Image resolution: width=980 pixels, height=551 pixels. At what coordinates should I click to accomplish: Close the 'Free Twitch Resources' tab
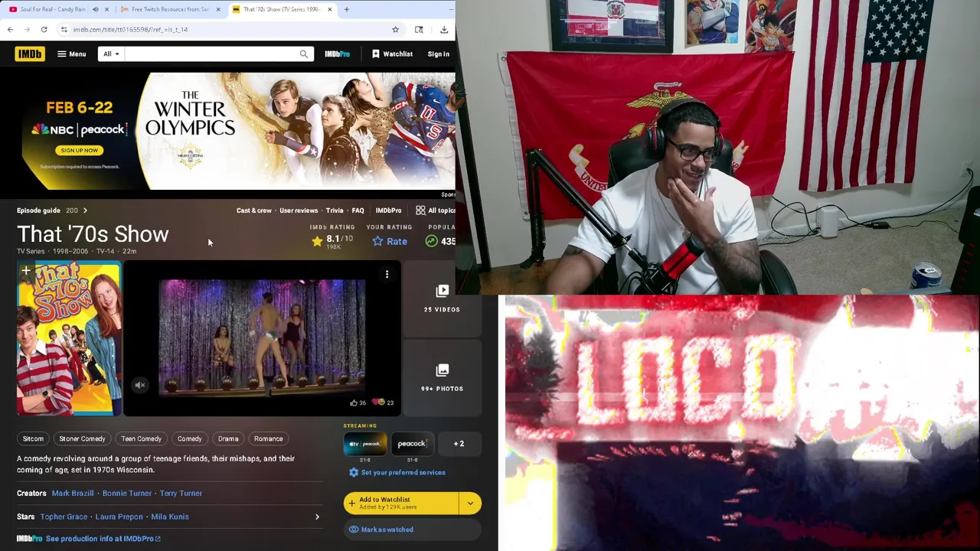[x=218, y=9]
